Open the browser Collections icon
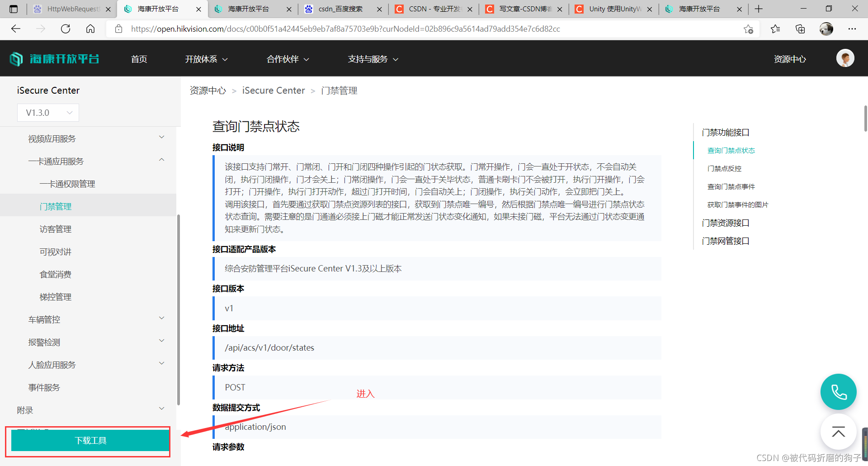Viewport: 868px width, 466px height. tap(800, 29)
